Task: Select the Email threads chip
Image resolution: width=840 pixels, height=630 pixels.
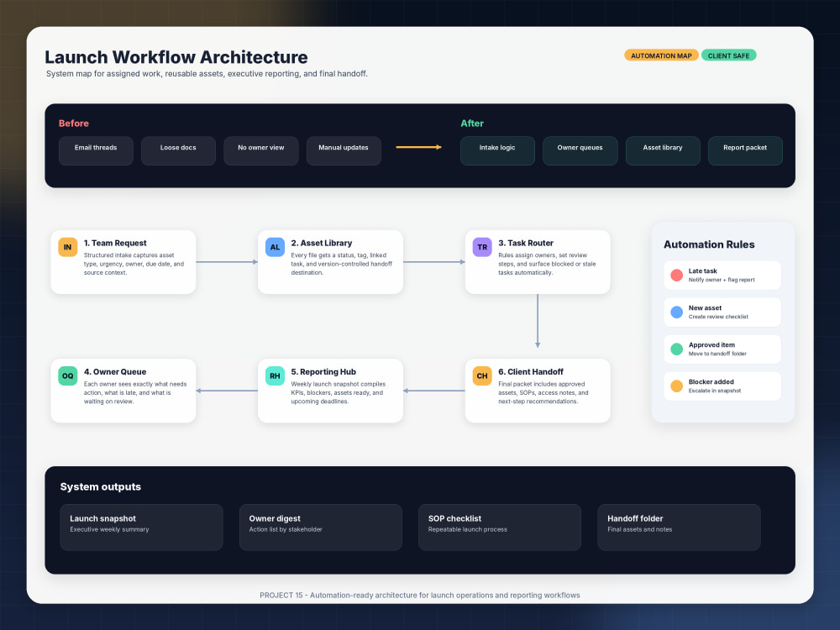Action: pyautogui.click(x=96, y=150)
